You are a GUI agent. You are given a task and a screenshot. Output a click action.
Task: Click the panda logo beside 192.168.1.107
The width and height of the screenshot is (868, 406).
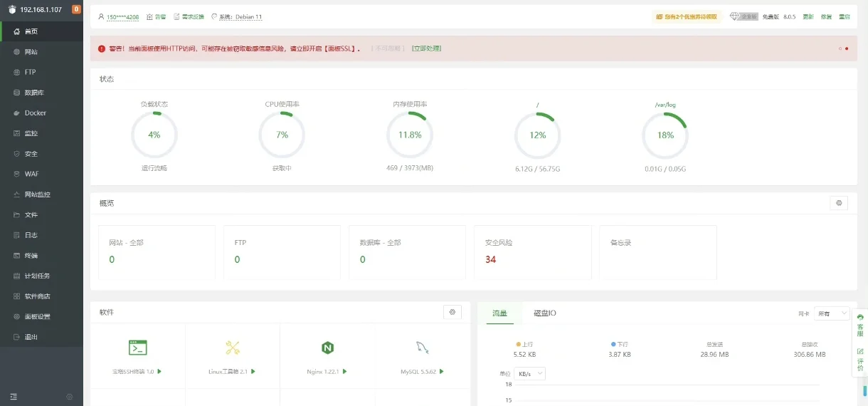click(11, 9)
